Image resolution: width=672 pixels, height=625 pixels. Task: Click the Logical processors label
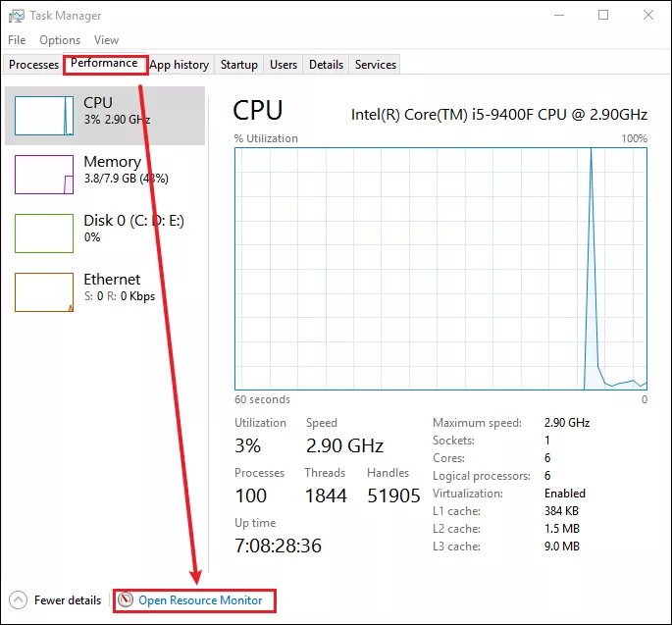pyautogui.click(x=482, y=476)
